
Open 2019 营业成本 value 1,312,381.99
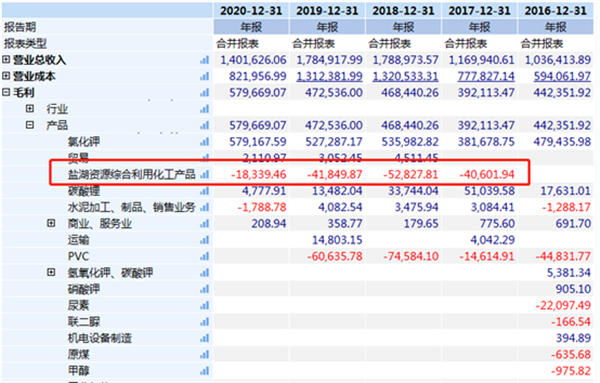pos(329,77)
